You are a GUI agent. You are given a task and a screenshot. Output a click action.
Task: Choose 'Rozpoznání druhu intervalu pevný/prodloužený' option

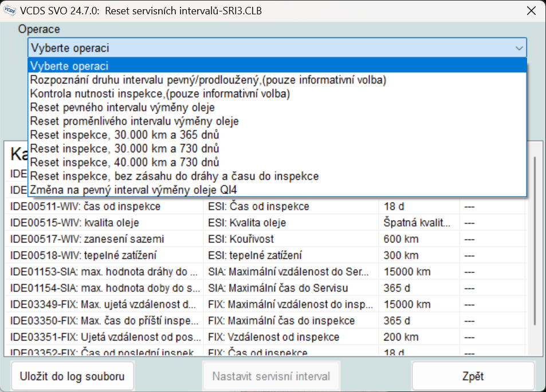click(x=277, y=80)
